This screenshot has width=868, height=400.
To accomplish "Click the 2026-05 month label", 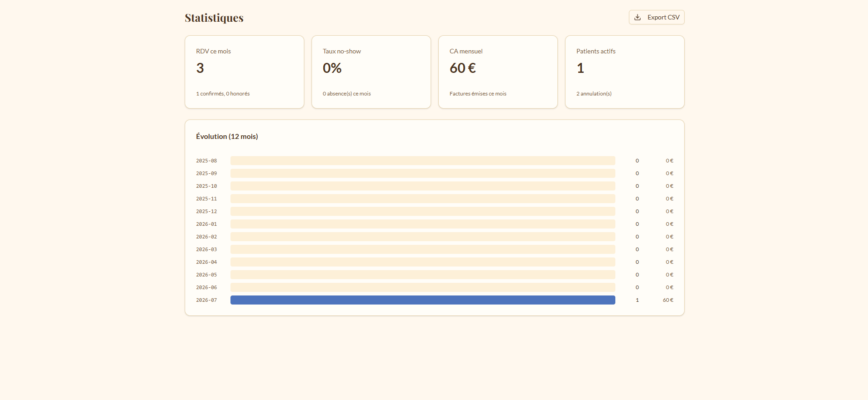I will tap(206, 275).
